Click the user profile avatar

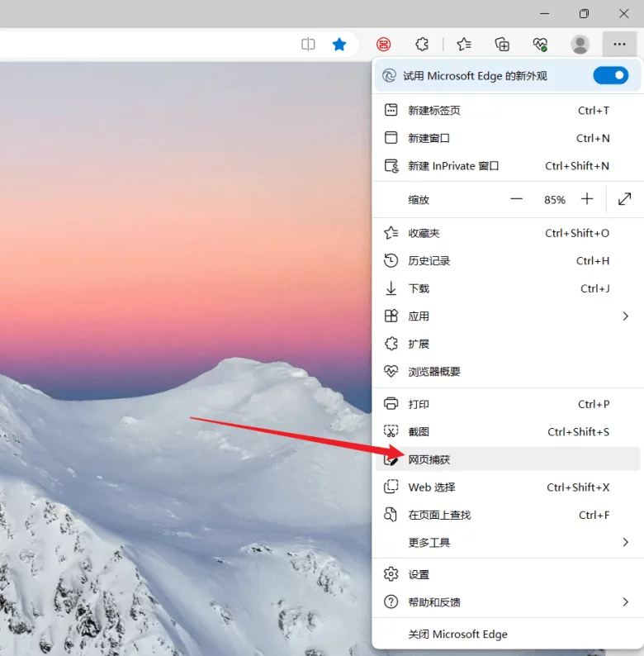[x=580, y=45]
